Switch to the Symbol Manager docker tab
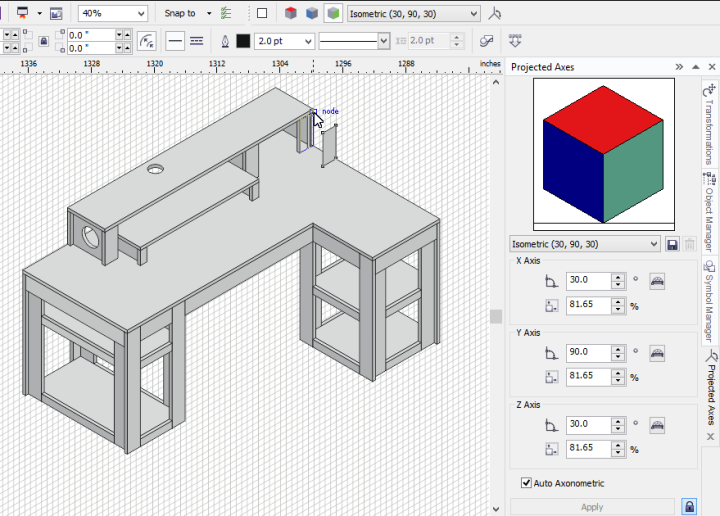 click(709, 301)
